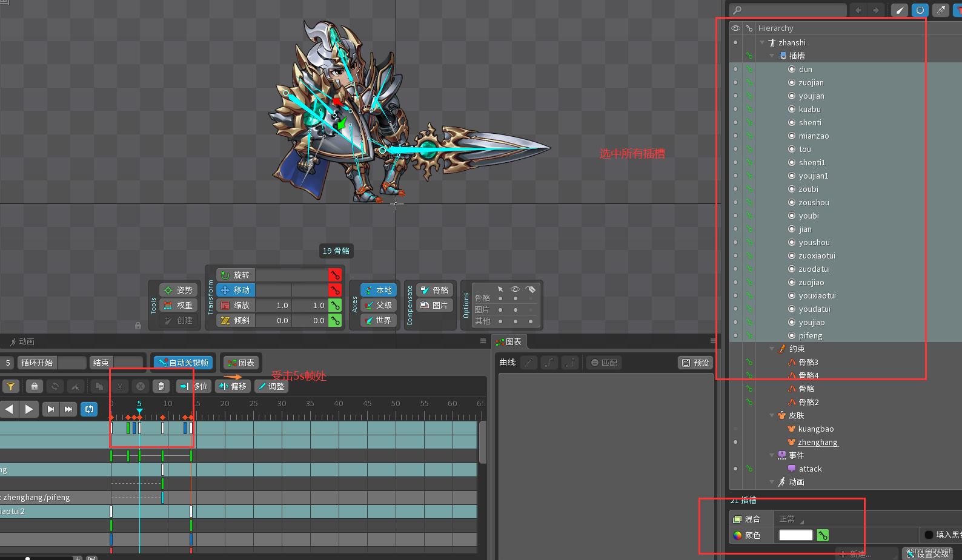Image resolution: width=962 pixels, height=560 pixels.
Task: Click the 偏移 offset button
Action: click(x=233, y=386)
